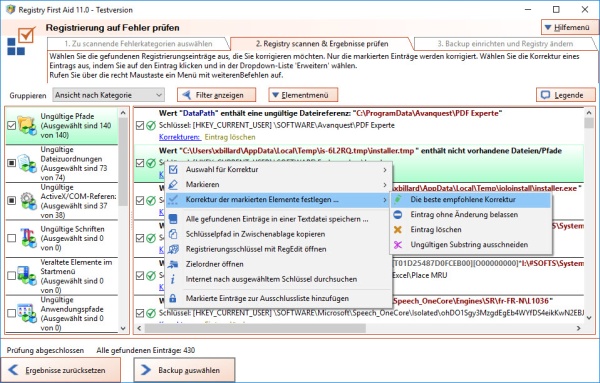Click the disk icon for saving entries to text file
Image resolution: width=600 pixels, height=383 pixels.
click(173, 219)
